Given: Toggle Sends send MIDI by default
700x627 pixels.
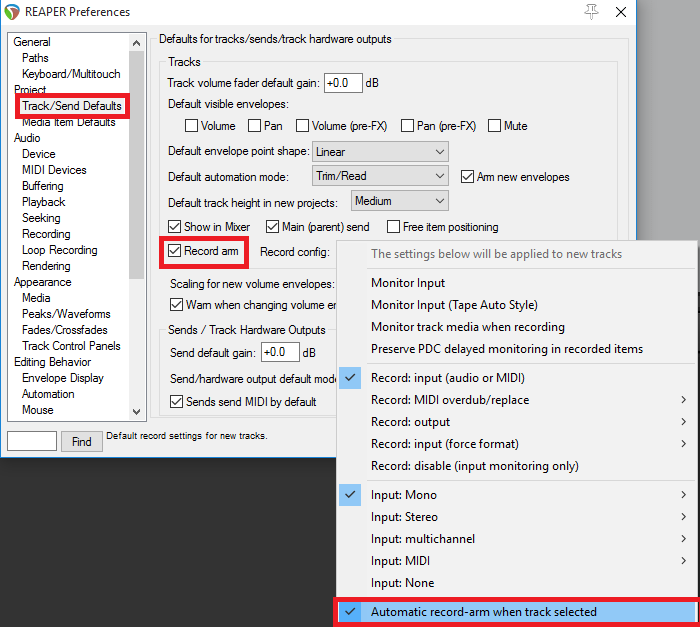Looking at the screenshot, I should (176, 402).
